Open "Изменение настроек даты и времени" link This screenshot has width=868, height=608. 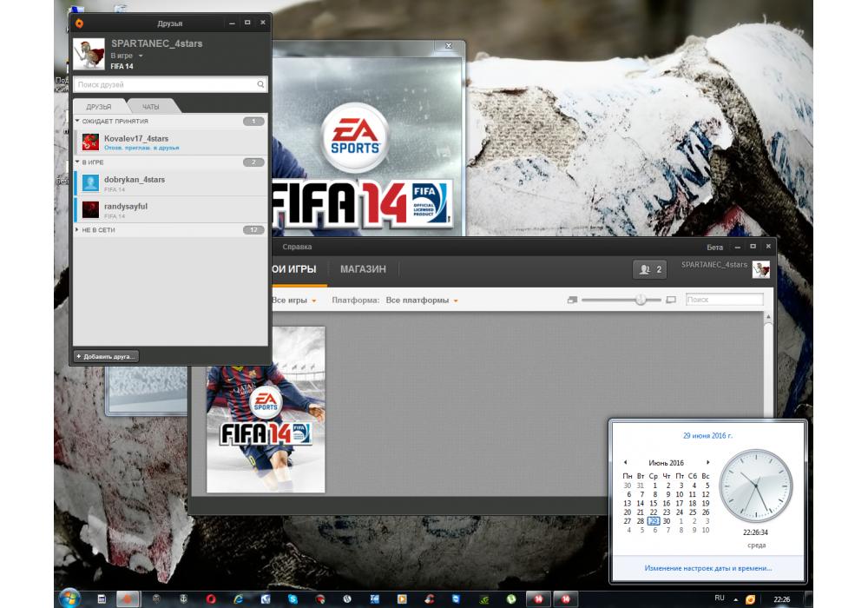[x=707, y=568]
